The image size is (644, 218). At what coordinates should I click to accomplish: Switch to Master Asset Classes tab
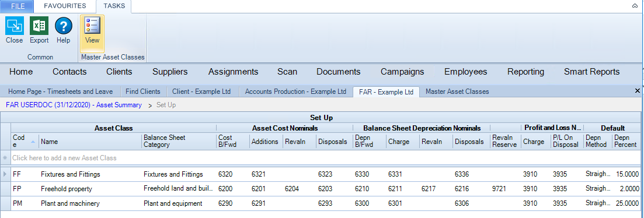point(457,92)
